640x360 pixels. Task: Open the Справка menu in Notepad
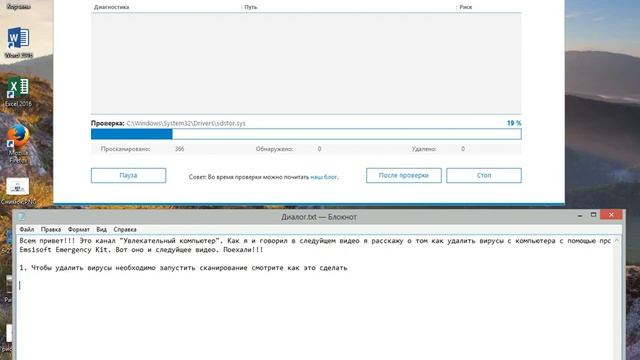(125, 229)
